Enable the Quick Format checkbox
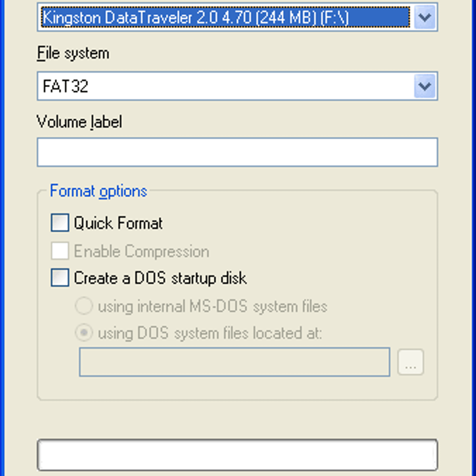 click(x=60, y=223)
